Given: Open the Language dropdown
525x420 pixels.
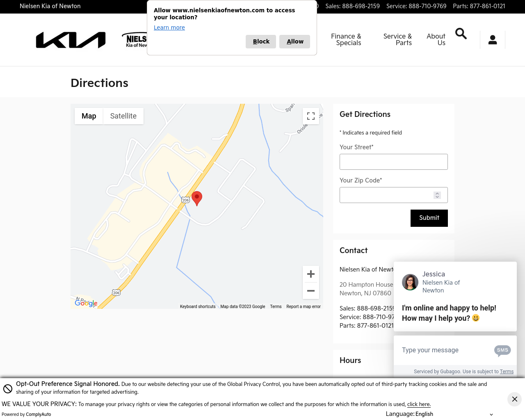Looking at the screenshot, I should [454, 414].
